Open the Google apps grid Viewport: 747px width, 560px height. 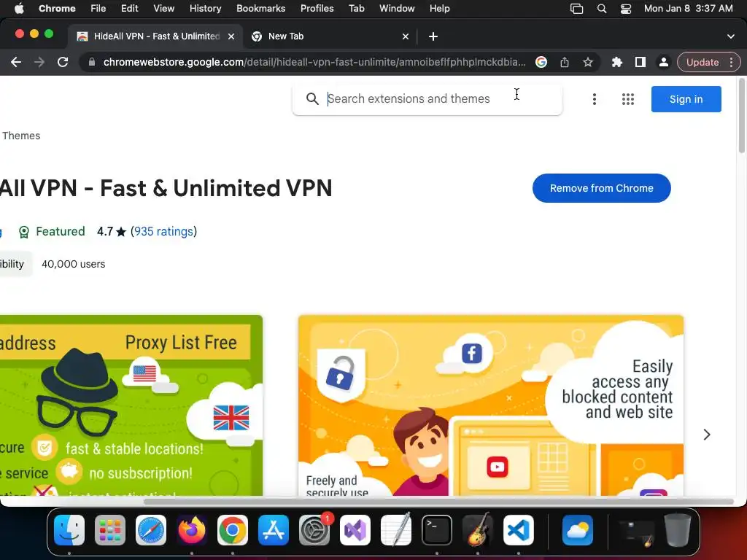coord(628,99)
